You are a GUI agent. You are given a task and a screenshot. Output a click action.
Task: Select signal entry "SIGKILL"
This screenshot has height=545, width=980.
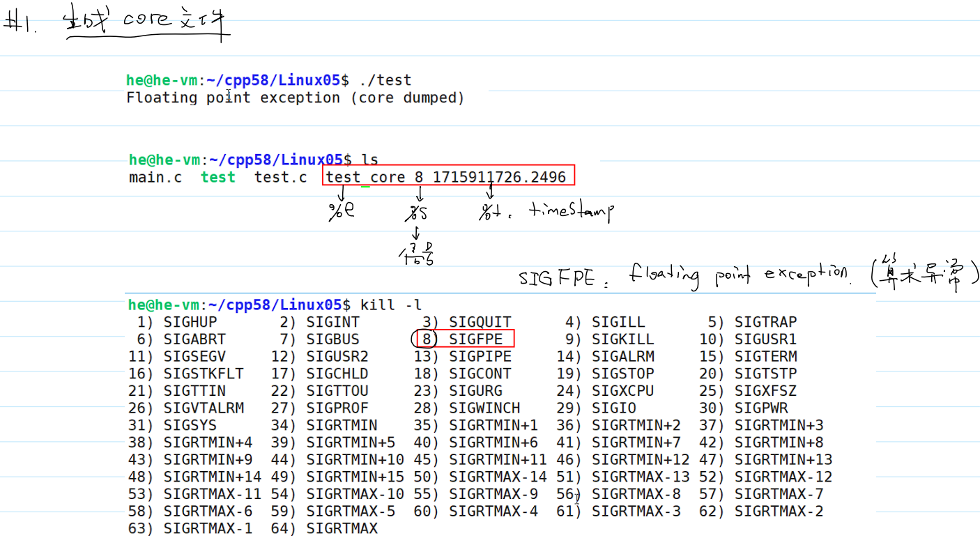[623, 339]
